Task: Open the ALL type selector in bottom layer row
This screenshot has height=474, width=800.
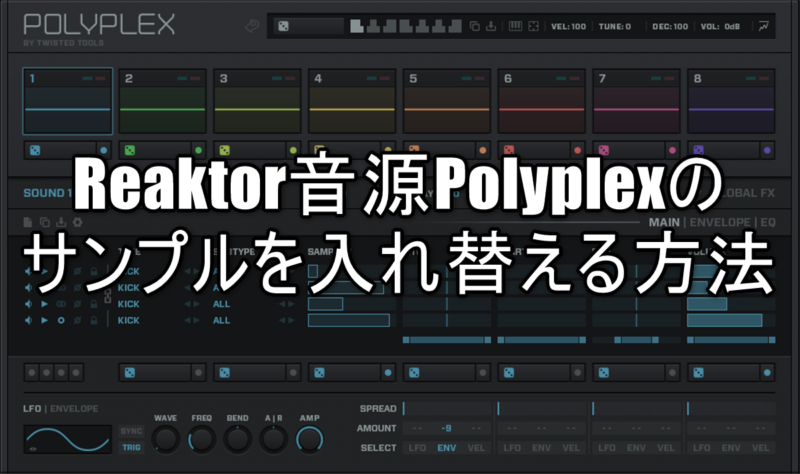Action: click(221, 320)
